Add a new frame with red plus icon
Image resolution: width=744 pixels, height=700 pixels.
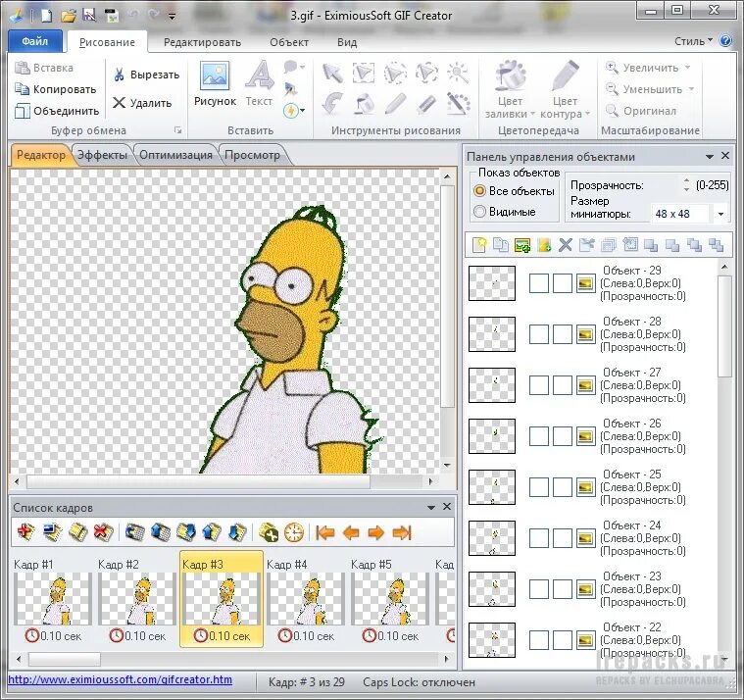(25, 532)
